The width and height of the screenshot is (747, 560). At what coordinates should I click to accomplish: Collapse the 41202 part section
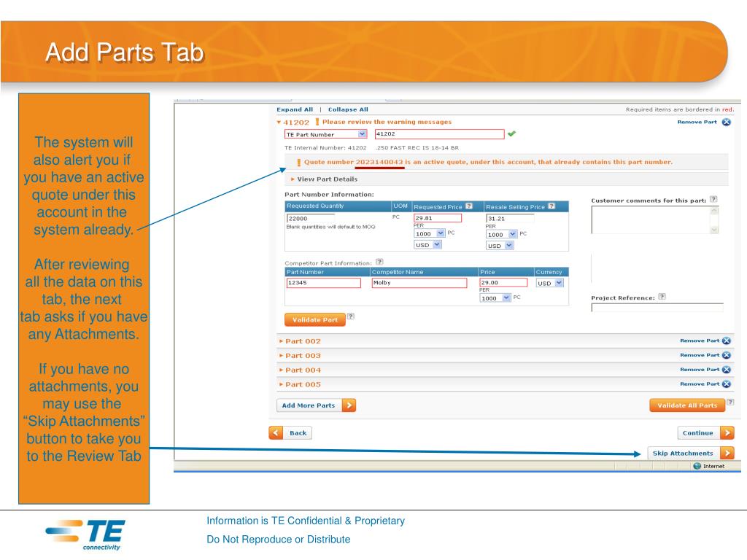click(279, 122)
